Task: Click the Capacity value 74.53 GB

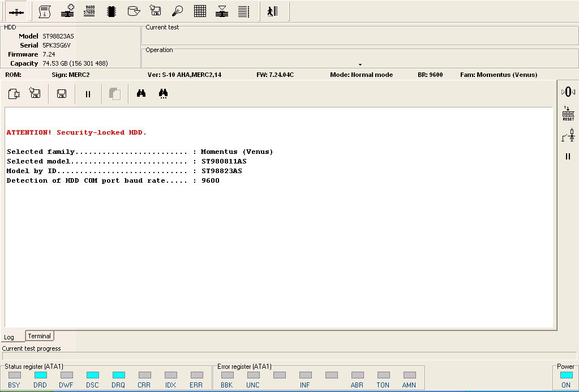Action: coord(75,63)
